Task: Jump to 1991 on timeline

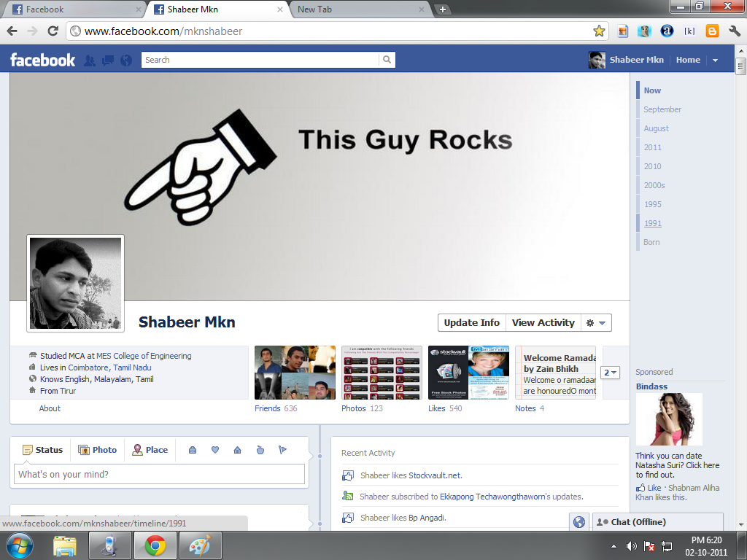Action: coord(653,223)
